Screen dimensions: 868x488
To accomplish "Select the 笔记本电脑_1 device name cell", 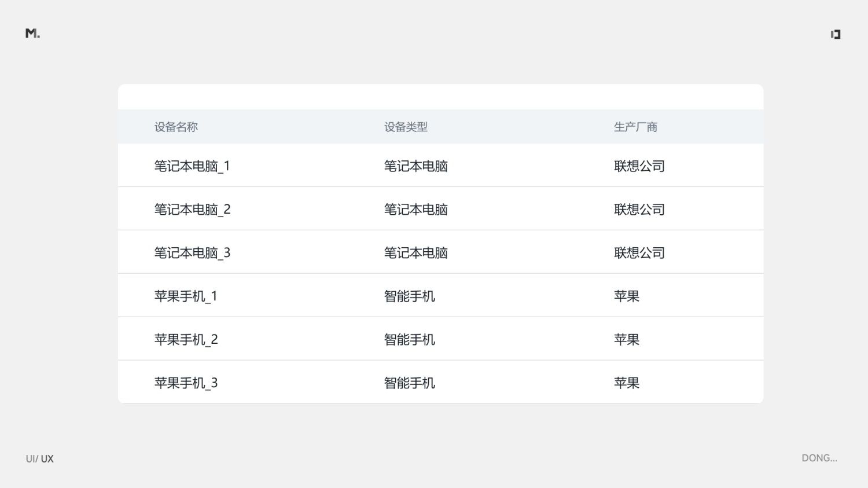I will [x=192, y=166].
